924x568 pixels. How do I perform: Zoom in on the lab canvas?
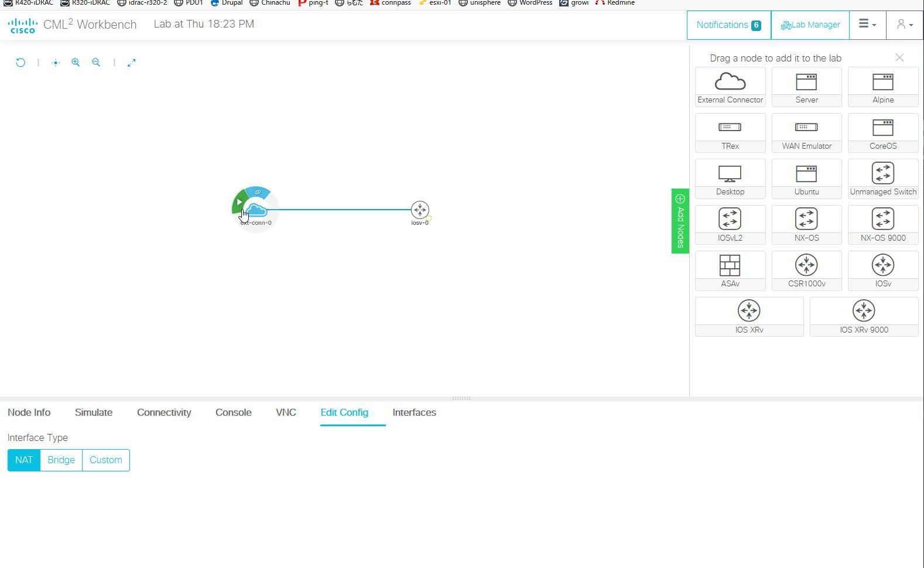coord(76,63)
